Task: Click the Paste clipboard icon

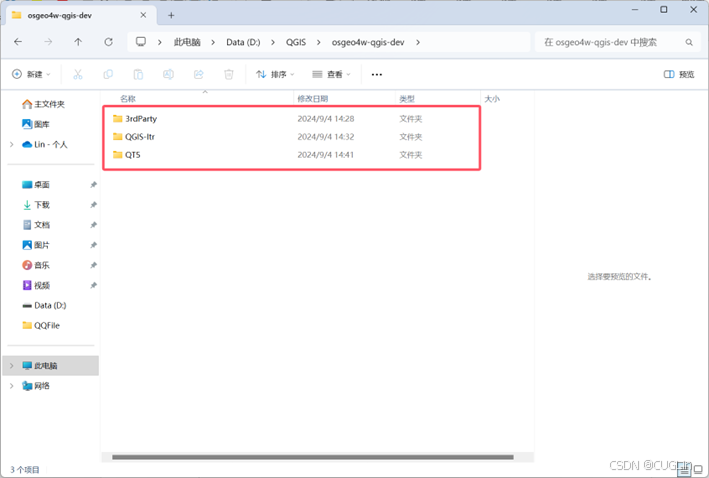Action: coord(138,74)
